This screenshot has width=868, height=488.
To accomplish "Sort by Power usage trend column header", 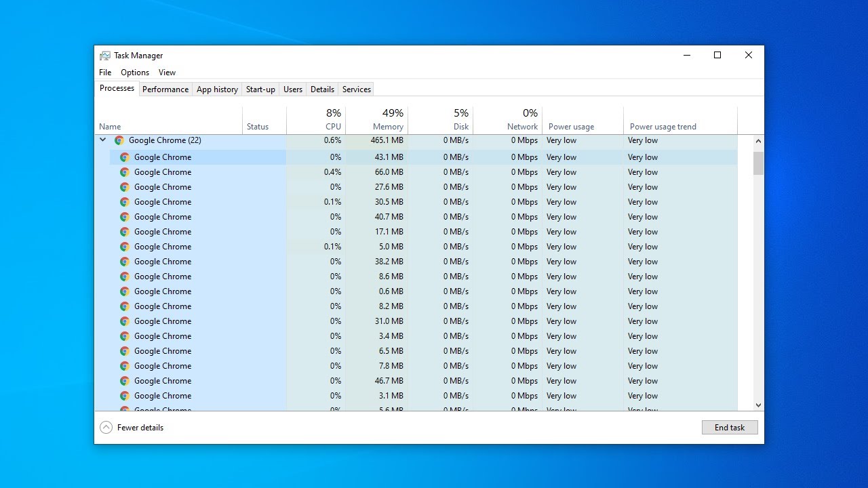I will coord(680,120).
